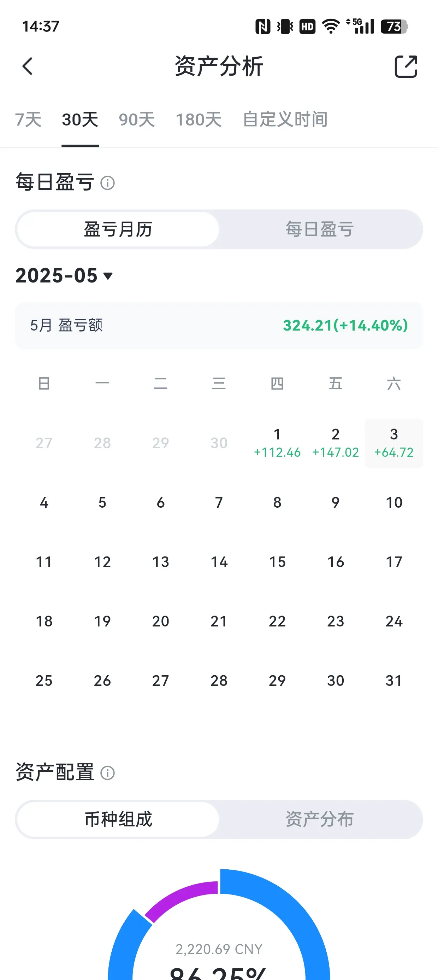Switch to 每日盈亏 view toggle

point(320,229)
